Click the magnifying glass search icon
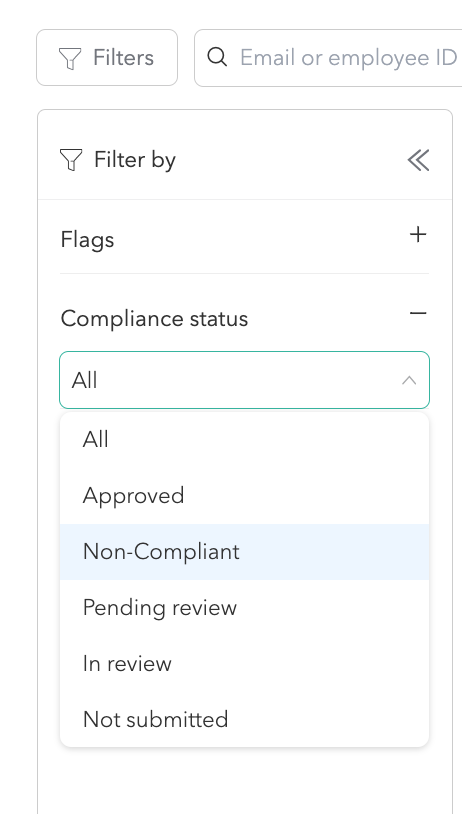462x814 pixels. coord(217,57)
